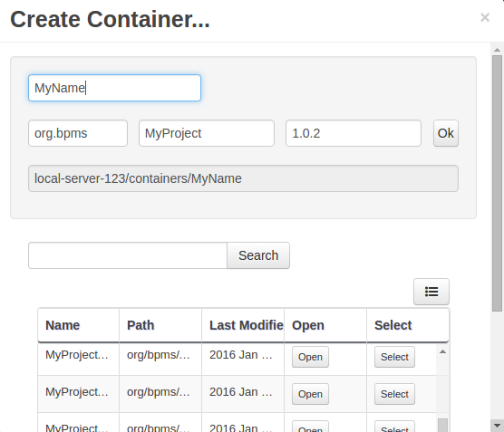Click the list view toggle icon button
Viewport: 504px width, 432px height.
click(431, 292)
